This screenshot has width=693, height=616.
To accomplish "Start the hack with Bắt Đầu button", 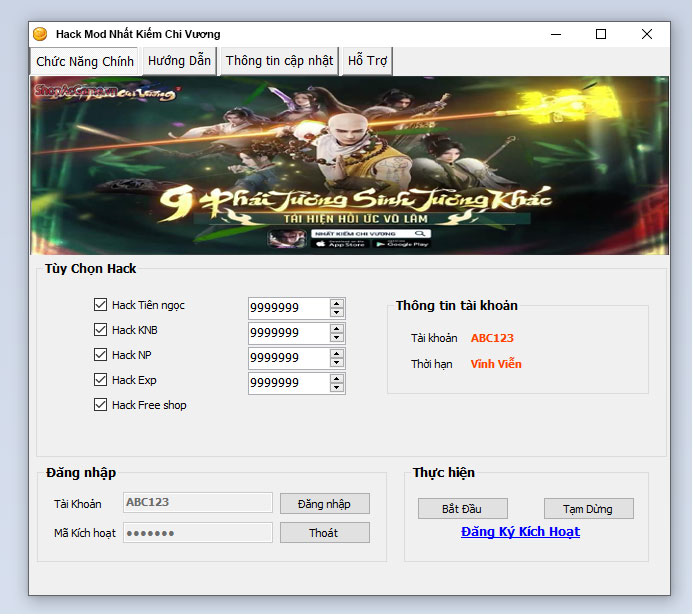I will (x=463, y=509).
